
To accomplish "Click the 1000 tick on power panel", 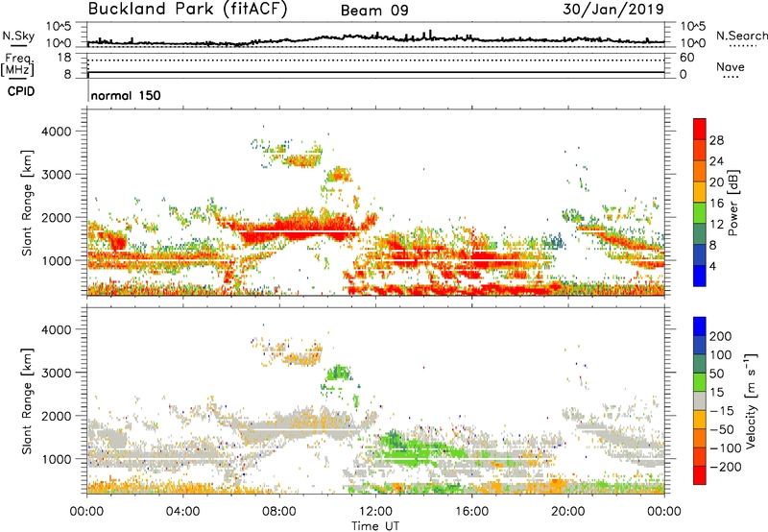I will pos(57,260).
